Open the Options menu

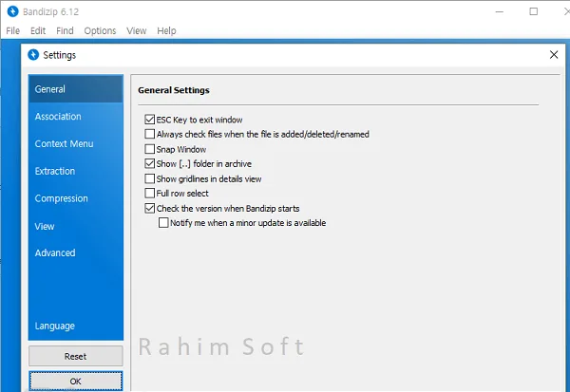100,31
